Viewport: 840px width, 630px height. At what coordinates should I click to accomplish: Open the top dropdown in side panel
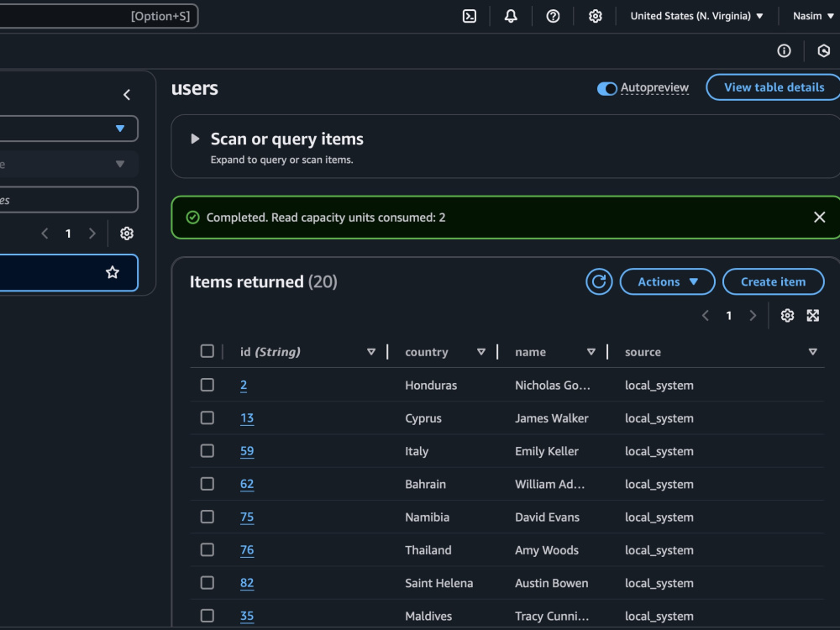coord(69,129)
